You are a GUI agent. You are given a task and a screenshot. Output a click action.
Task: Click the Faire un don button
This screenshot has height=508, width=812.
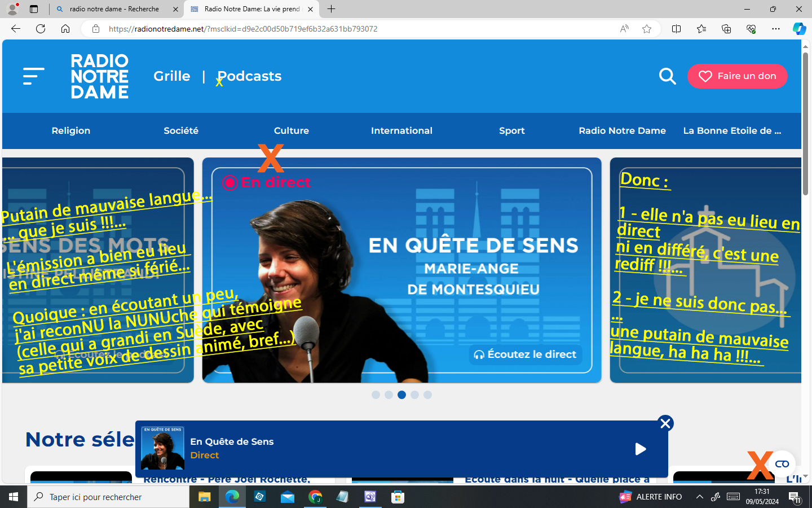tap(737, 76)
